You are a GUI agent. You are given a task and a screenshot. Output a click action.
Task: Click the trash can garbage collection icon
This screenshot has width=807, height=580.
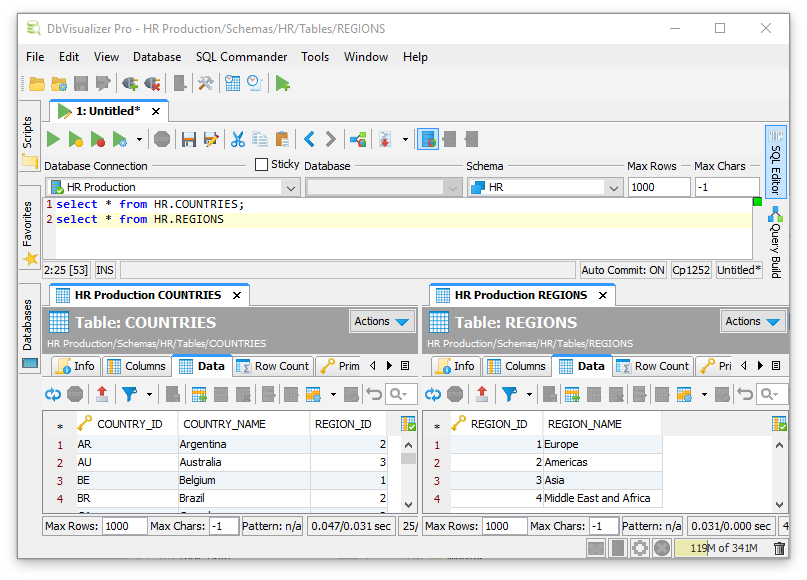[x=780, y=548]
